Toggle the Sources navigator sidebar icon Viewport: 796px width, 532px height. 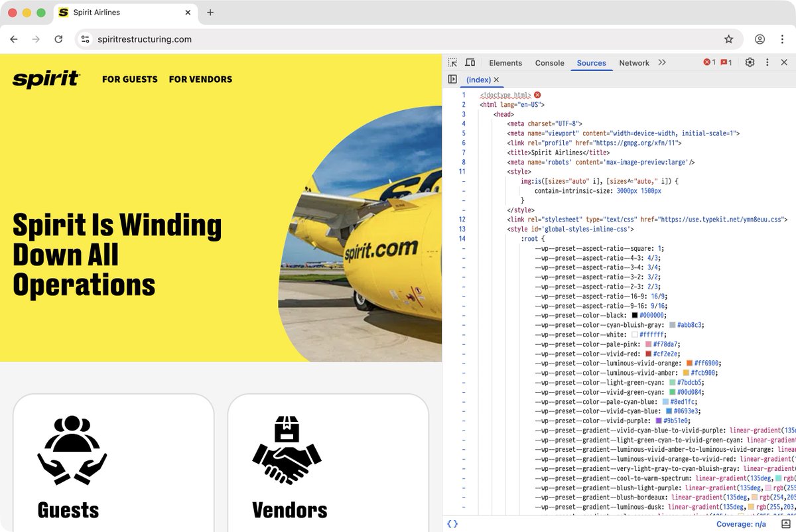click(452, 79)
